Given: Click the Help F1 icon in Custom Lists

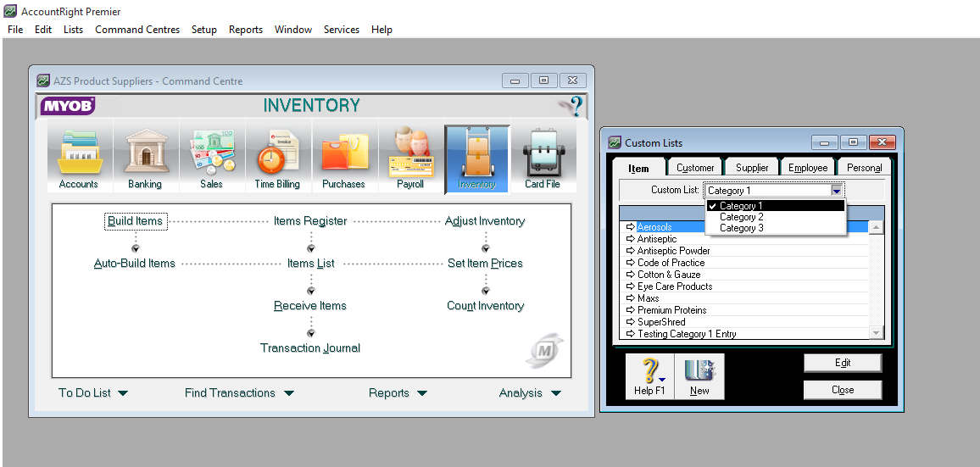Looking at the screenshot, I should (x=650, y=377).
